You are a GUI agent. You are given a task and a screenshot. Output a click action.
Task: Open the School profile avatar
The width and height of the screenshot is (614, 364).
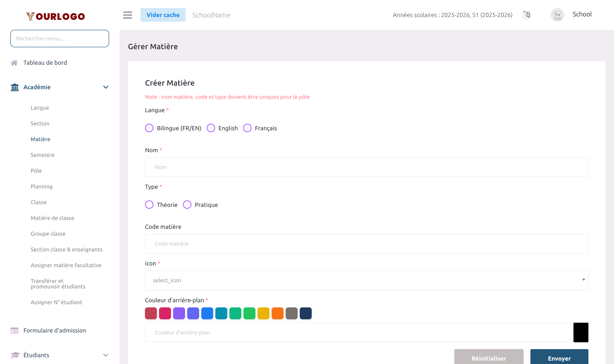(x=557, y=15)
